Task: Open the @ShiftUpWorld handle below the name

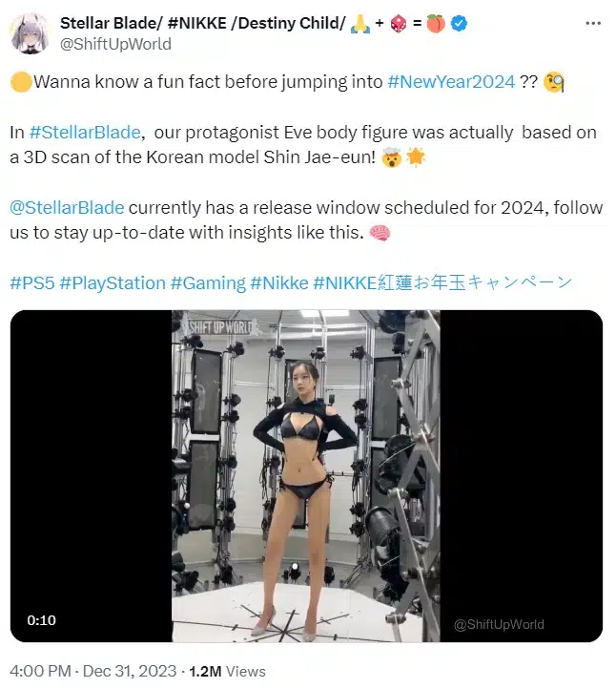Action: 116,43
